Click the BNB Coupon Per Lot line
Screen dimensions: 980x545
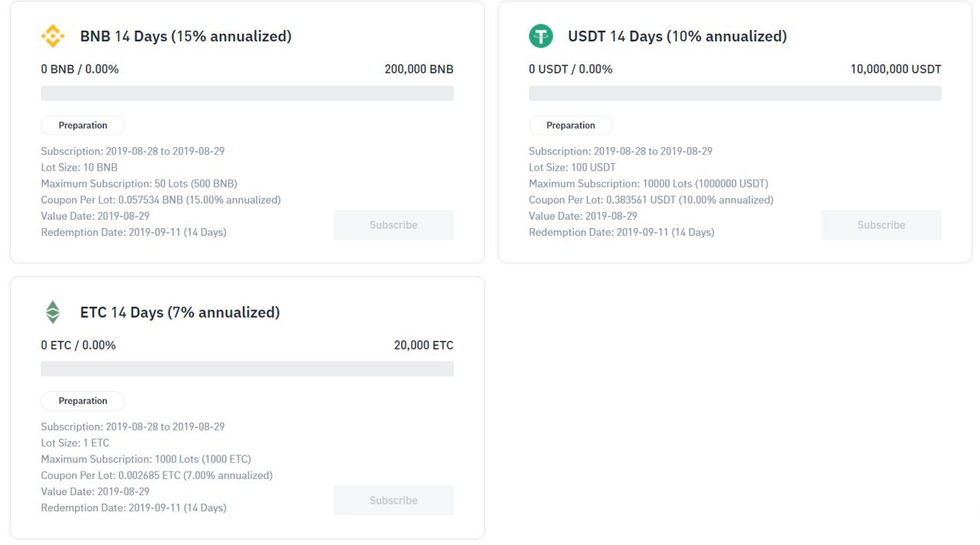click(x=161, y=200)
